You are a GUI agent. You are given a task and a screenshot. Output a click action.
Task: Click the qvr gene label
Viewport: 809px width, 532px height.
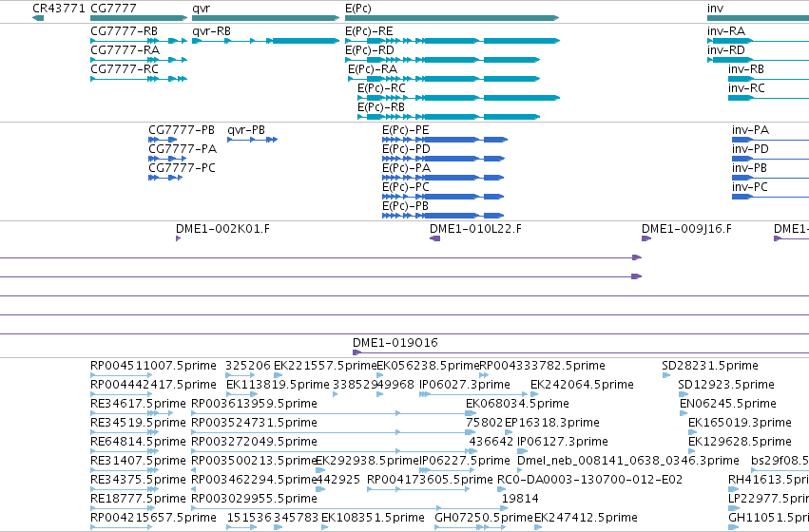(202, 9)
